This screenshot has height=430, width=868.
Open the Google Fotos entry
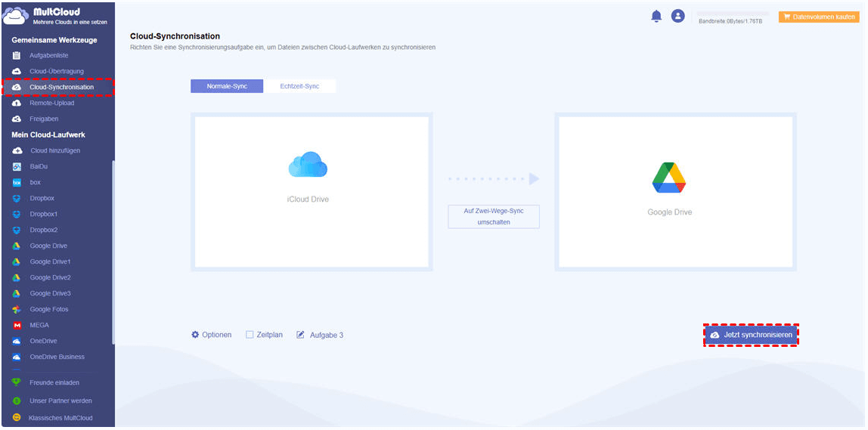tap(48, 309)
